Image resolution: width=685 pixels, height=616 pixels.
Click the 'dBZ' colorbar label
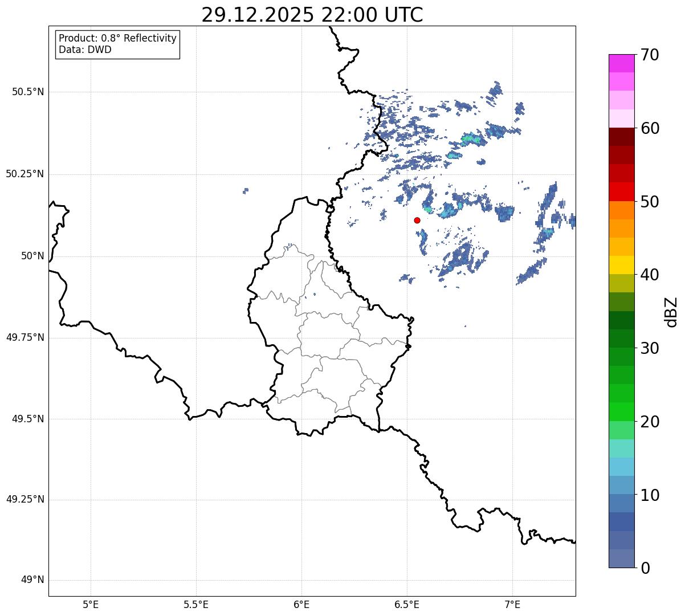(x=671, y=311)
